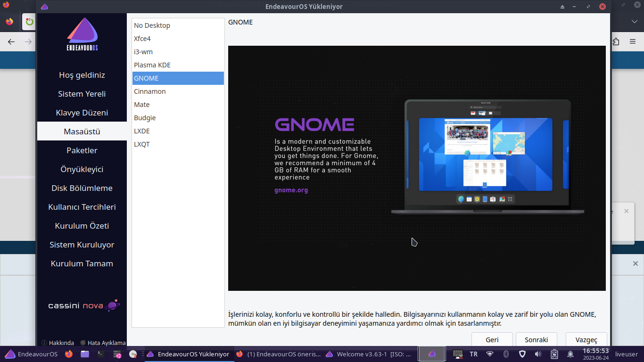Close the notification popup at the right edge
The image size is (644, 362).
coord(626,211)
